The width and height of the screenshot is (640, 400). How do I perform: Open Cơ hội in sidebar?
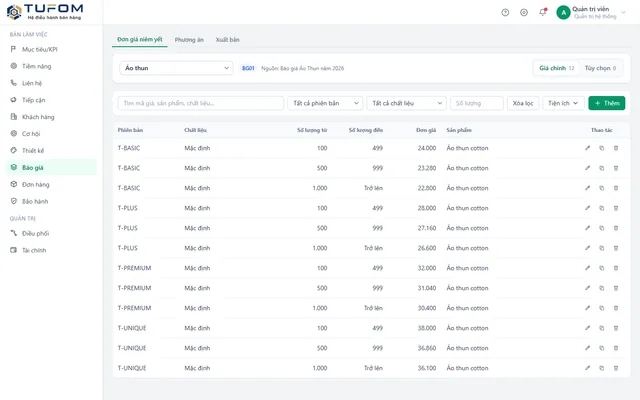[x=51, y=134]
